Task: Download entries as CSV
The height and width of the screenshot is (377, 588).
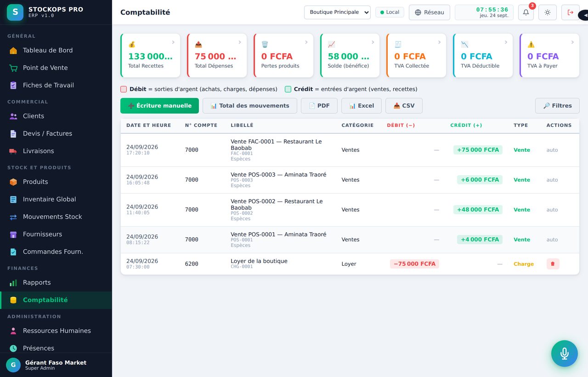Action: [404, 106]
